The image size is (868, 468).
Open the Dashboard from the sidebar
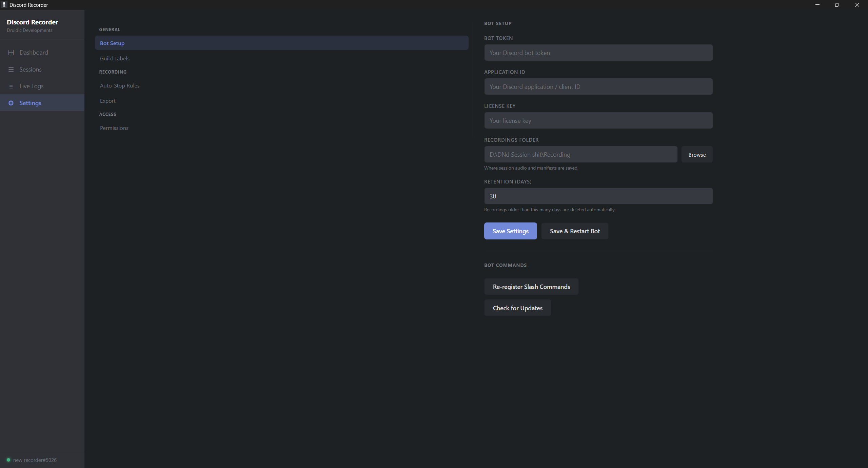pyautogui.click(x=34, y=52)
